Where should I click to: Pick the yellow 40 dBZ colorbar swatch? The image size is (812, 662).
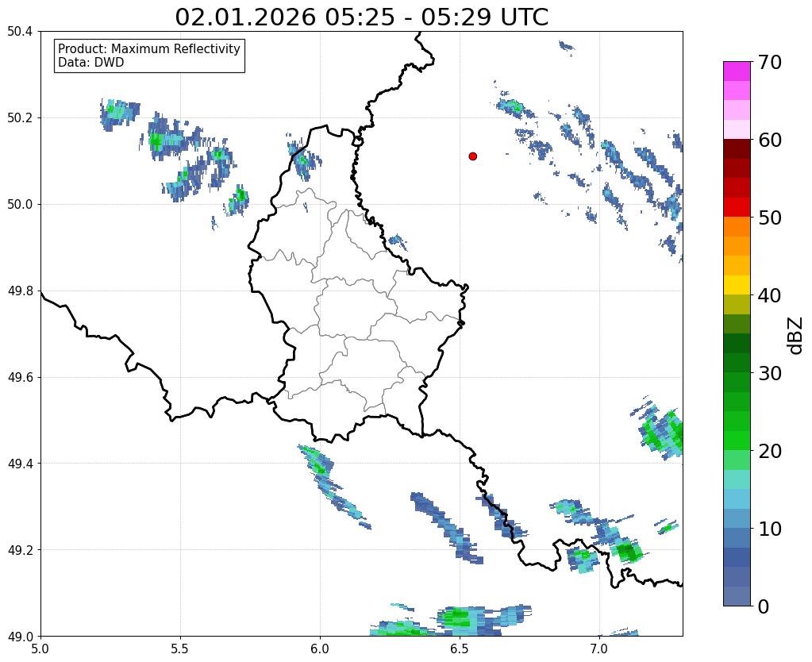point(737,286)
